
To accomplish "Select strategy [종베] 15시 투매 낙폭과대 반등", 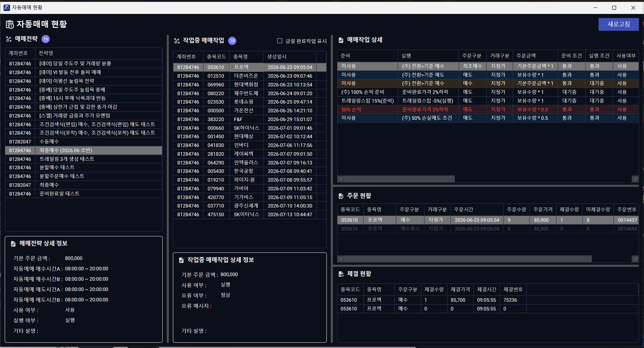I will coord(84,98).
